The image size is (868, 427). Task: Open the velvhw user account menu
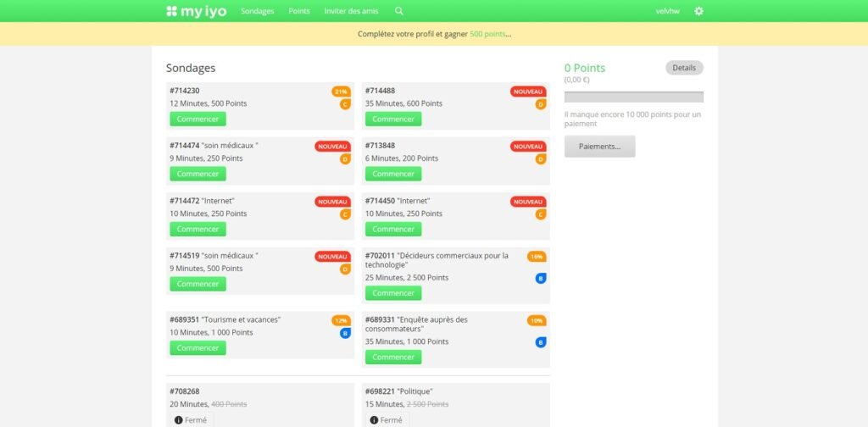point(668,11)
